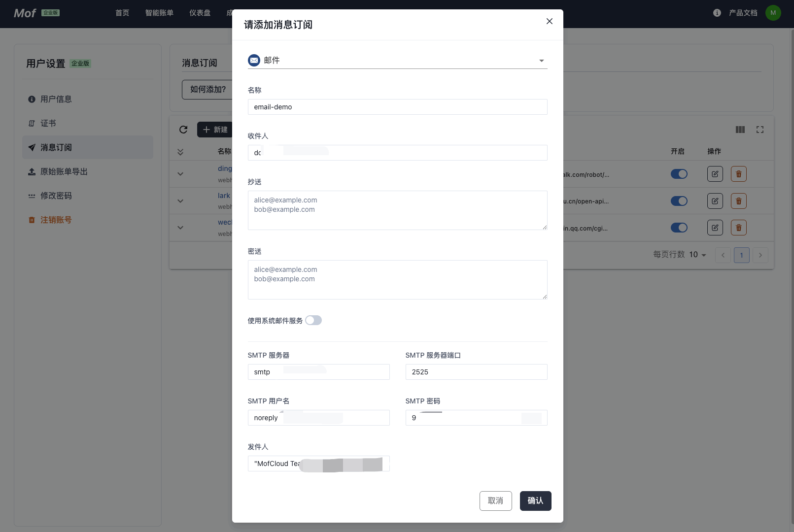
Task: Open 产品文档 link
Action: (x=743, y=13)
